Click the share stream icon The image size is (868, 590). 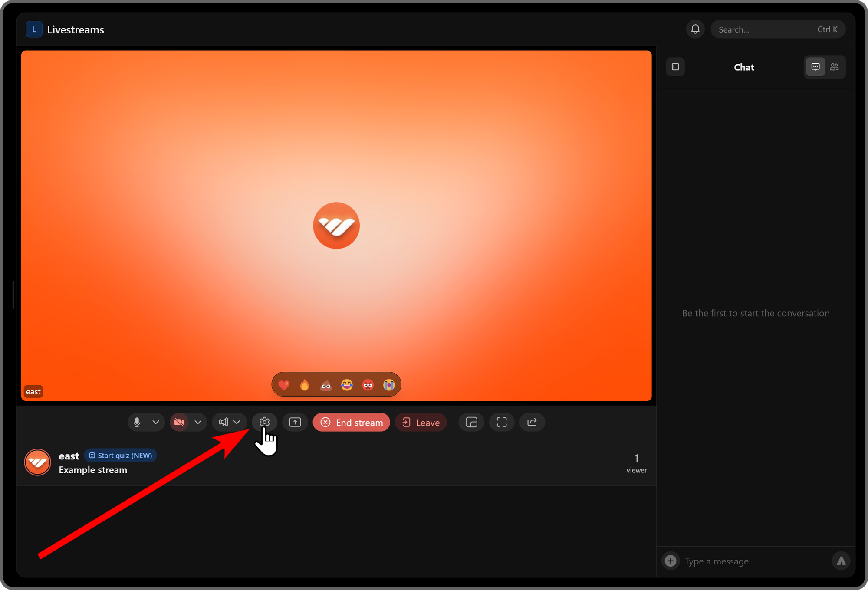532,422
